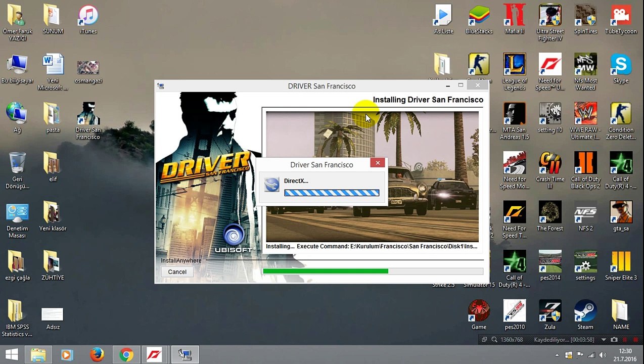Launch Driver San Francisco desktop shortcut

pyautogui.click(x=88, y=121)
